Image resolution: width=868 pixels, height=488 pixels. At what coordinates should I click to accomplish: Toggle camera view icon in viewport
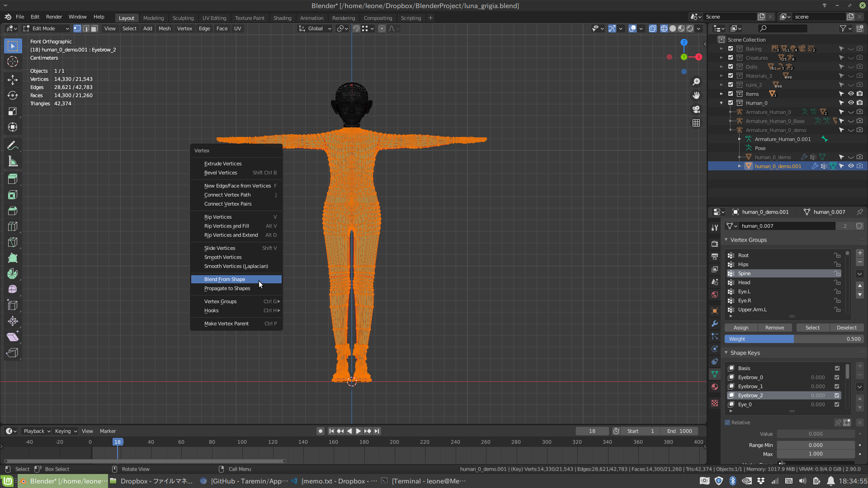[x=696, y=109]
